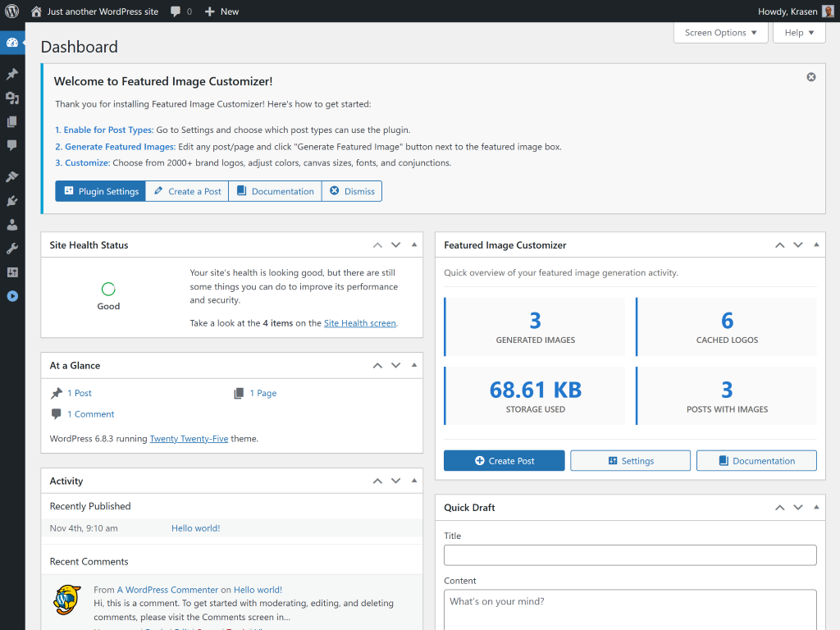Image resolution: width=840 pixels, height=630 pixels.
Task: Go to Pages via sidebar icon
Action: click(12, 121)
